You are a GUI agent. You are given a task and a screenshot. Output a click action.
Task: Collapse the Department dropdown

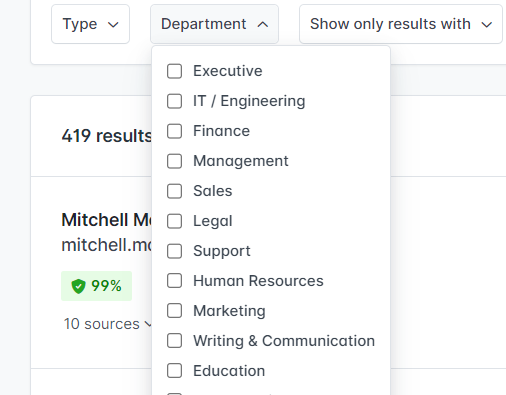pos(214,24)
